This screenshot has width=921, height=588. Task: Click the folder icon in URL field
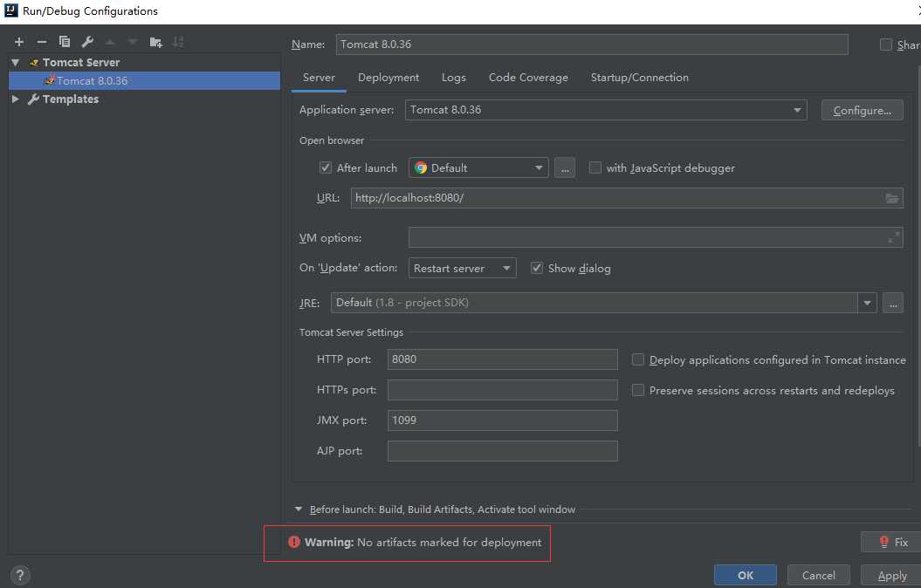click(x=891, y=198)
